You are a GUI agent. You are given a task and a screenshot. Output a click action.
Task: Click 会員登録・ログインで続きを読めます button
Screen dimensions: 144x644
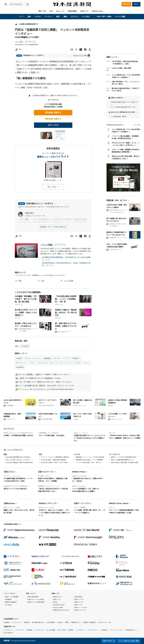(53, 227)
